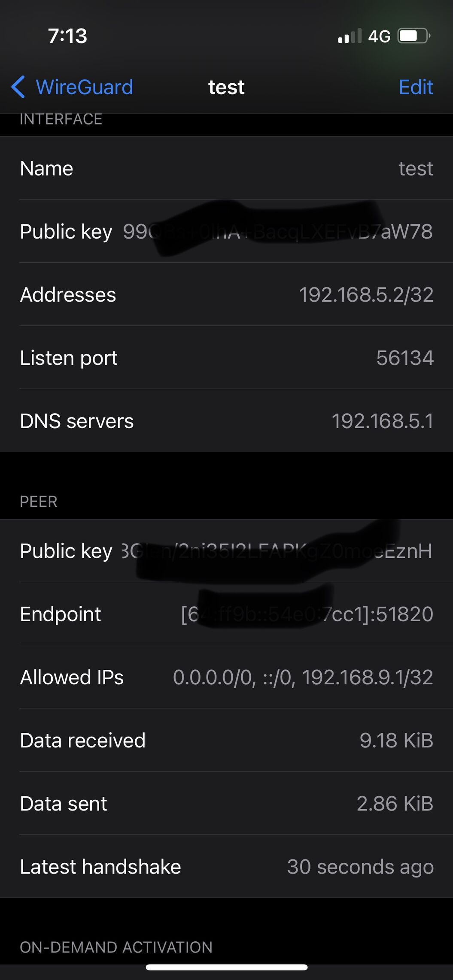
Task: Tap the Addresses value 192.168.5.2/32
Action: pyautogui.click(x=366, y=295)
